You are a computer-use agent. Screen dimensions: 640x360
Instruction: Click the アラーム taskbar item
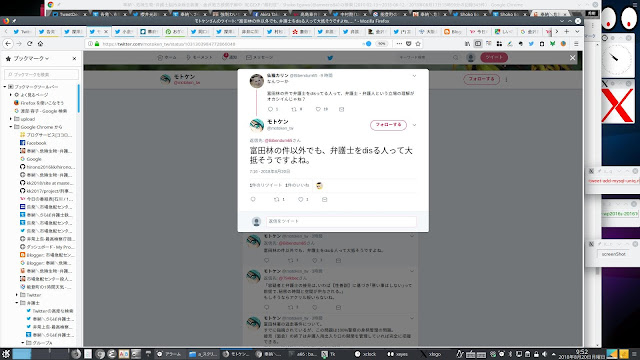click(169, 354)
